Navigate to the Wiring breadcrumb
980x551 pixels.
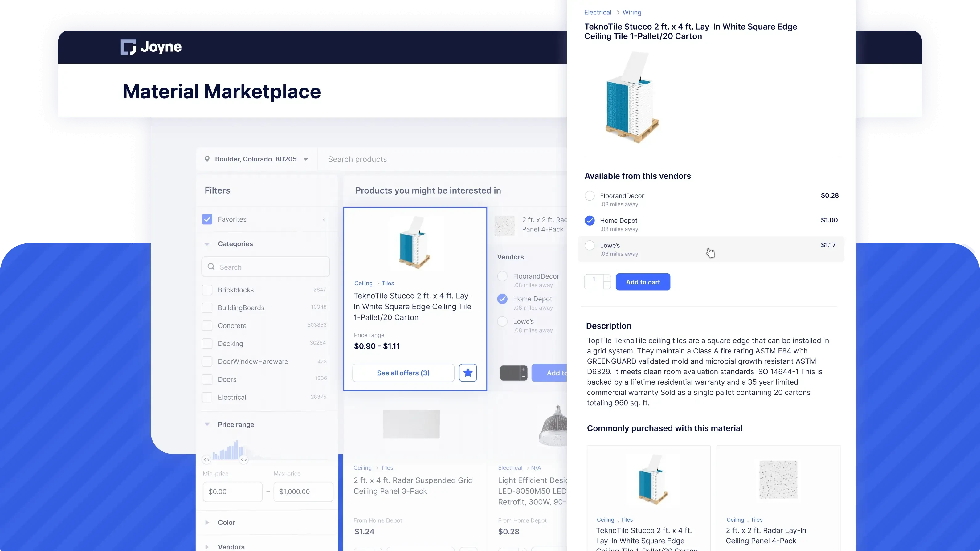[631, 12]
